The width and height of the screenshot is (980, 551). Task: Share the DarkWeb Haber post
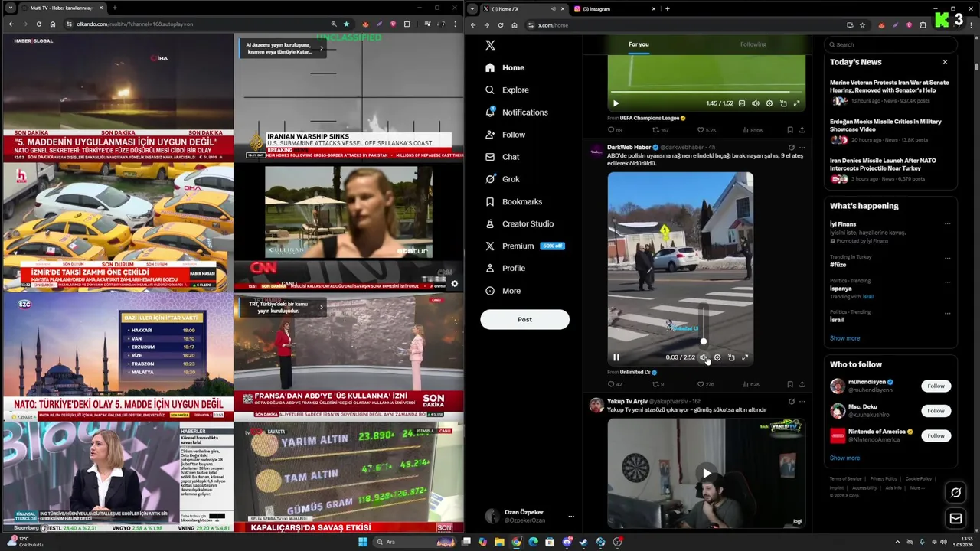(x=802, y=384)
